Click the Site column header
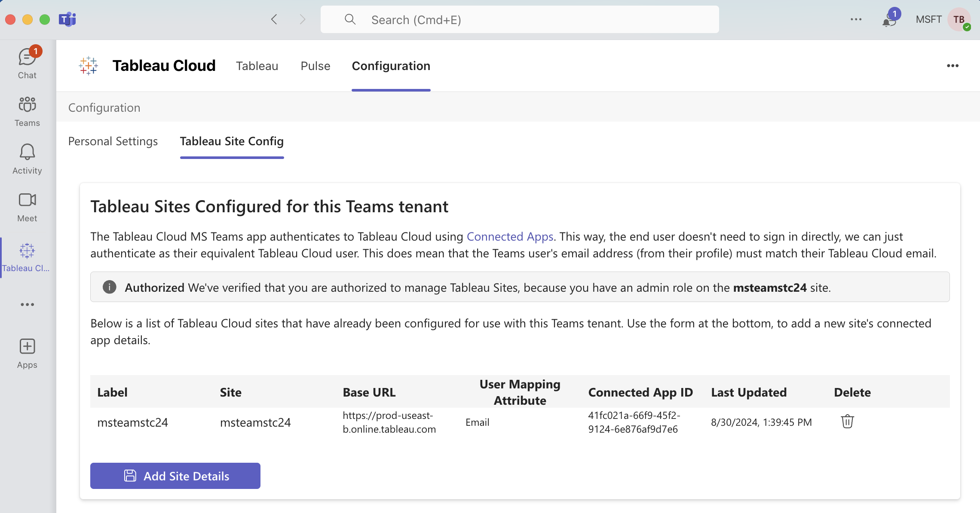This screenshot has height=513, width=980. [x=231, y=392]
